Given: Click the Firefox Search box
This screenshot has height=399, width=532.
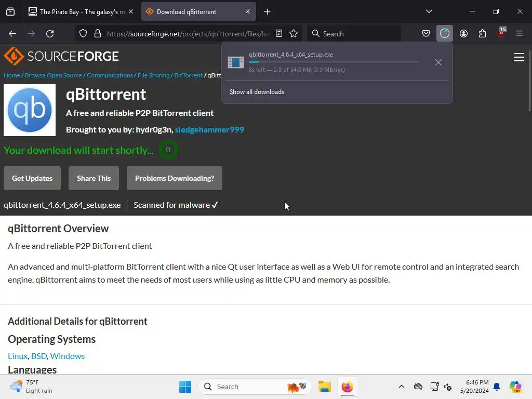Looking at the screenshot, I should pos(354,34).
